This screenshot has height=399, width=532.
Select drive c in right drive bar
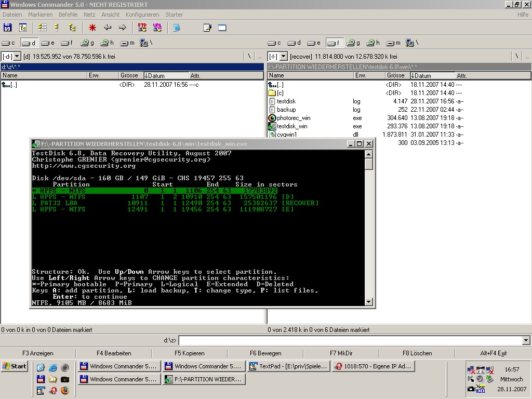(274, 43)
